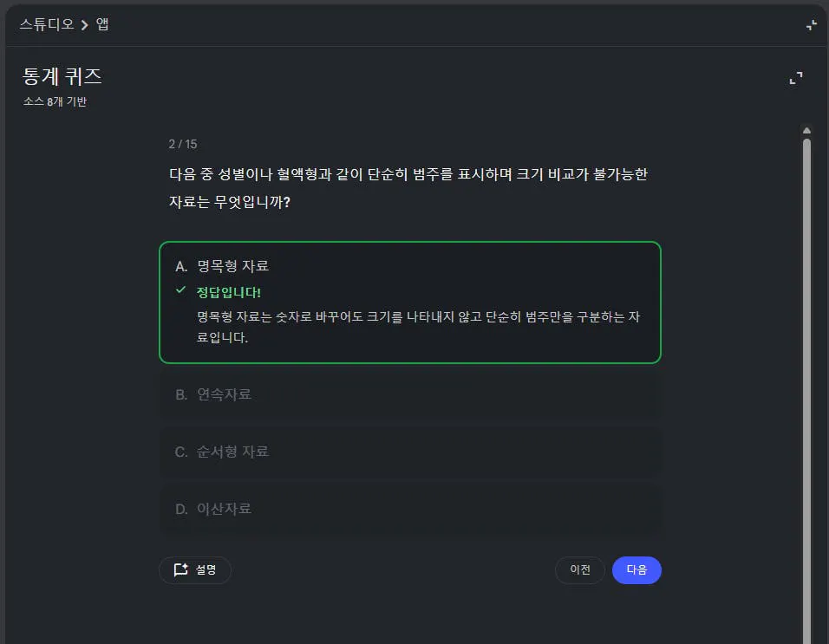Open the 소스 8개 기반 sources label

click(x=55, y=101)
